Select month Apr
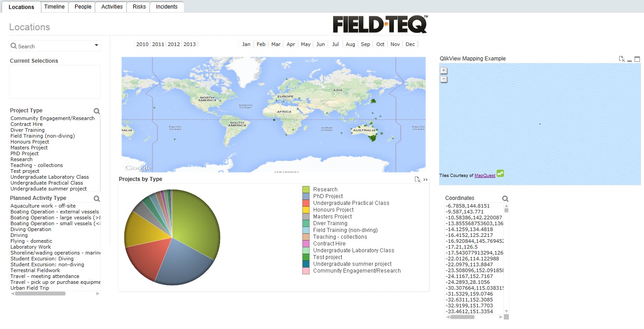 coord(291,44)
